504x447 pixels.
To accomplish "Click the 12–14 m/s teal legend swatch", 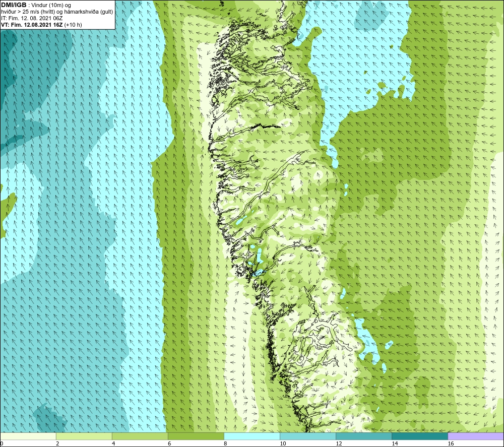I will pos(364,436).
